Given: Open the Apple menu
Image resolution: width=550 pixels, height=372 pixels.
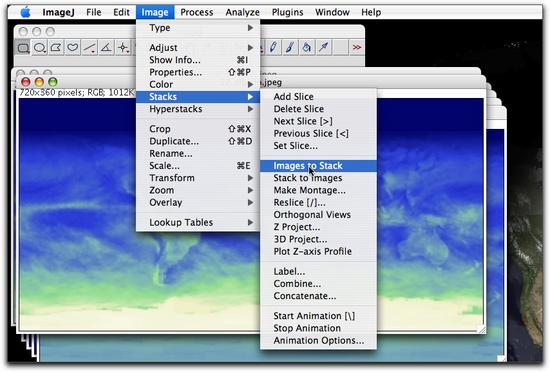Looking at the screenshot, I should [x=25, y=12].
